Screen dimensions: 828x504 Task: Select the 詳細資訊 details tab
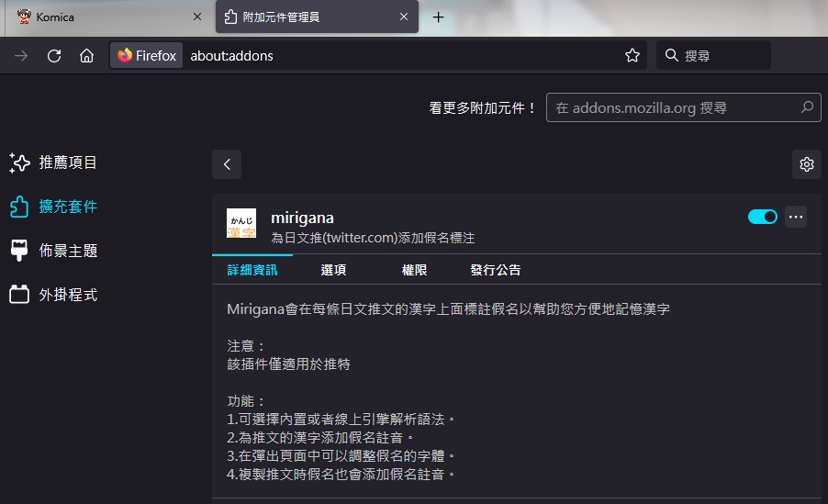[x=252, y=270]
